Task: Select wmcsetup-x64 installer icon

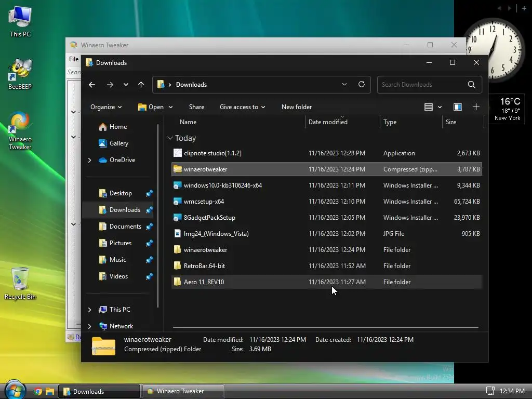Action: (178, 202)
